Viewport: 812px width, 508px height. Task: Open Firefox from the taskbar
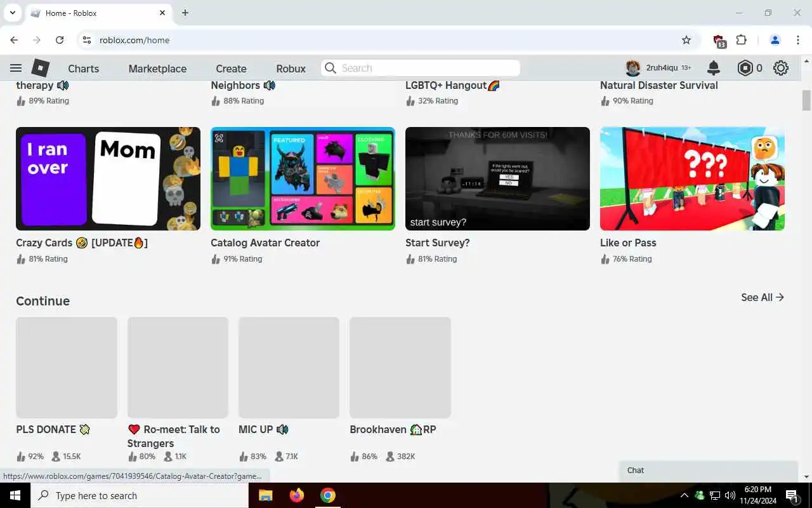[296, 495]
